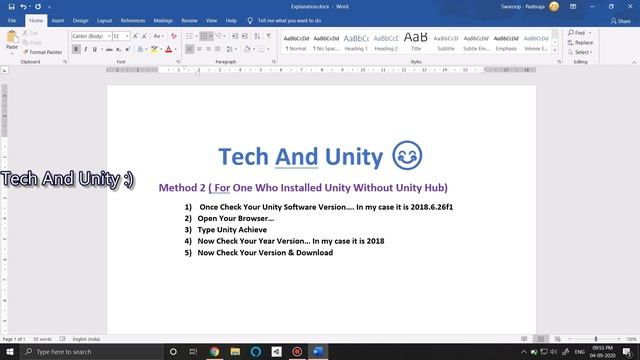Screen dimensions: 640x360
Task: Open the Paragraph dialog launcher
Action: tap(274, 62)
